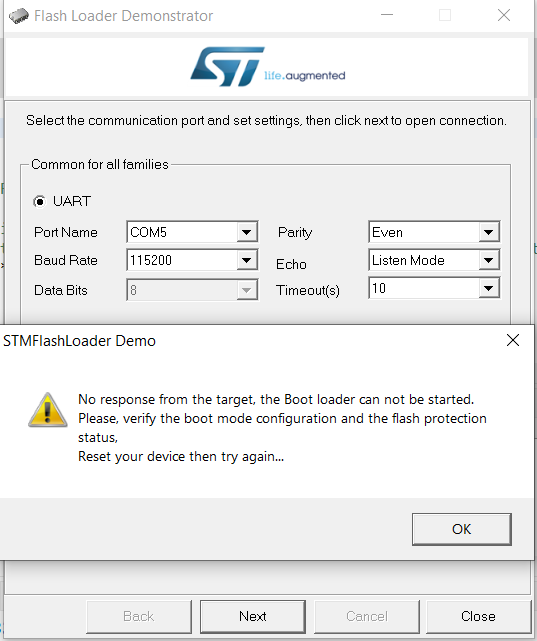
Task: Minimize the Flash Loader Demonstrator window
Action: click(387, 15)
